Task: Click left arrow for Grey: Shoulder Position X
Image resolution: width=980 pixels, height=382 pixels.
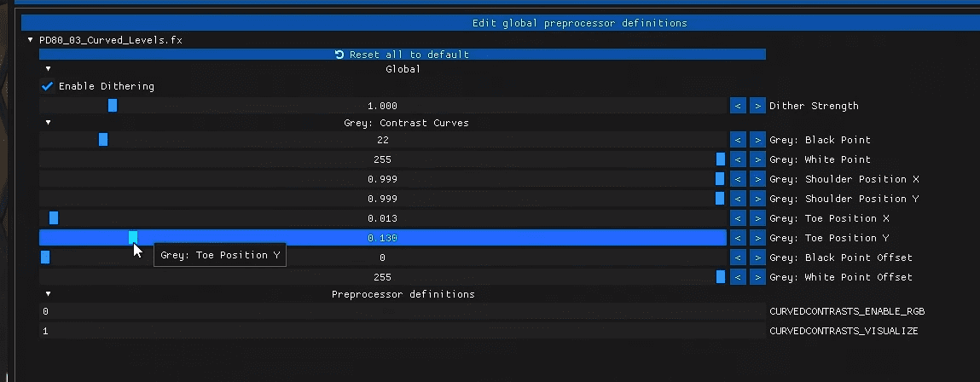Action: tap(738, 179)
